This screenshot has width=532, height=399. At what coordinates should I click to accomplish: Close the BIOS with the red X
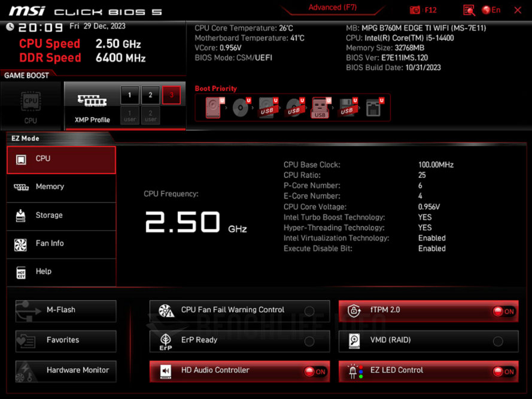point(518,10)
